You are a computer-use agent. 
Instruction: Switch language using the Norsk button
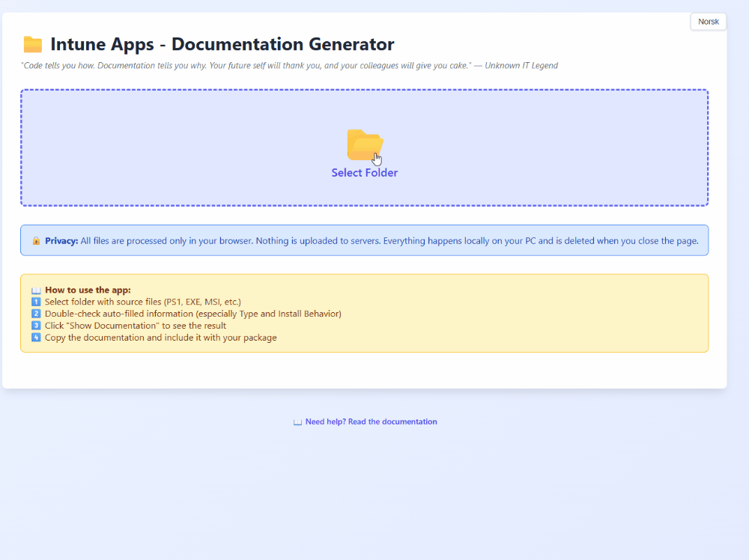click(708, 21)
